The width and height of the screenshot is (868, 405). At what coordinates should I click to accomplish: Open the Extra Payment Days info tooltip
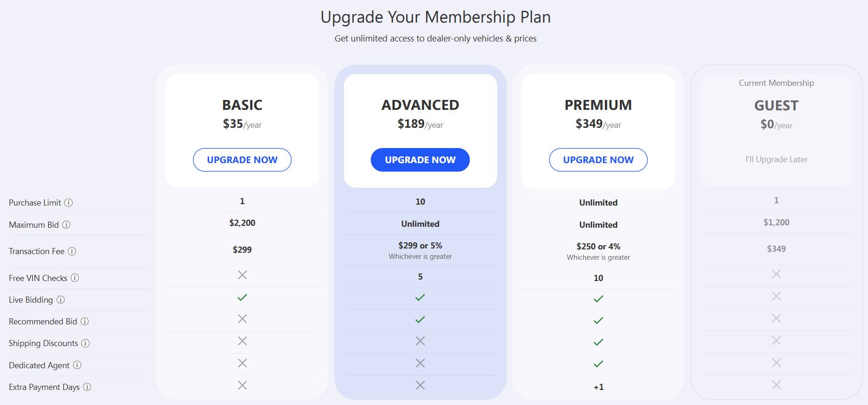(x=86, y=387)
